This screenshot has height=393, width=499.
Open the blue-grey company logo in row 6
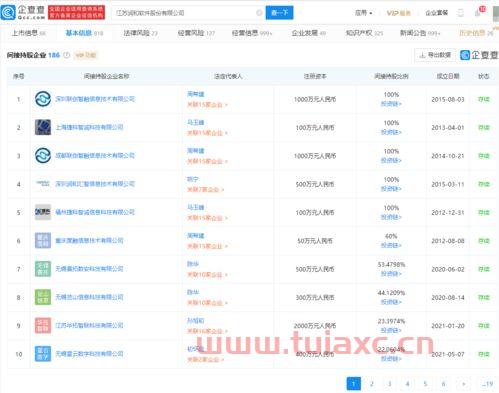43,240
